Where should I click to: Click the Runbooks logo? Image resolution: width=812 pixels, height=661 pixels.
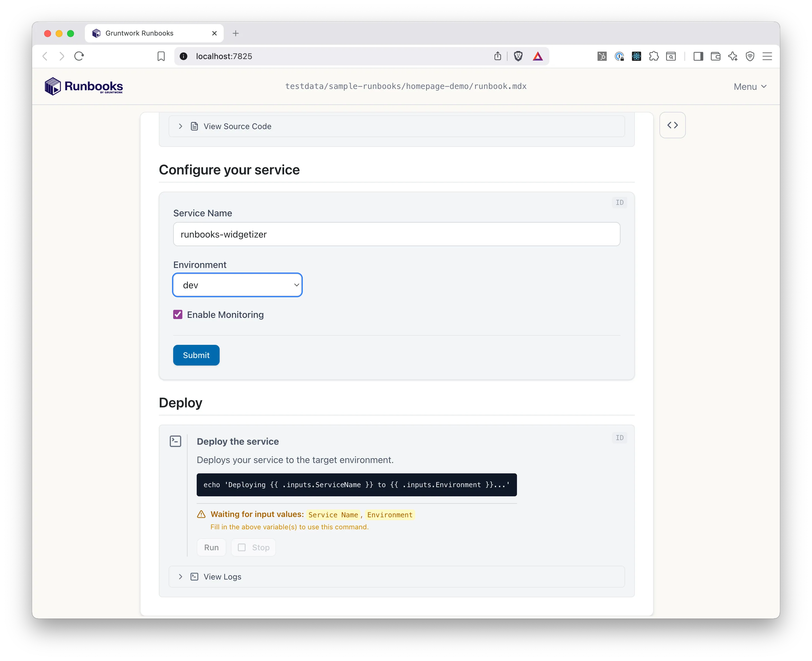coord(83,86)
